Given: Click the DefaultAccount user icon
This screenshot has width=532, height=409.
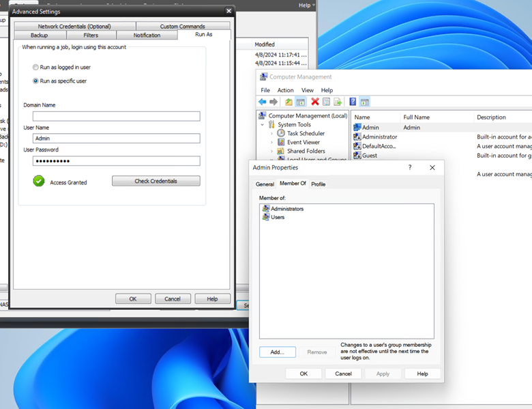Looking at the screenshot, I should click(x=357, y=146).
